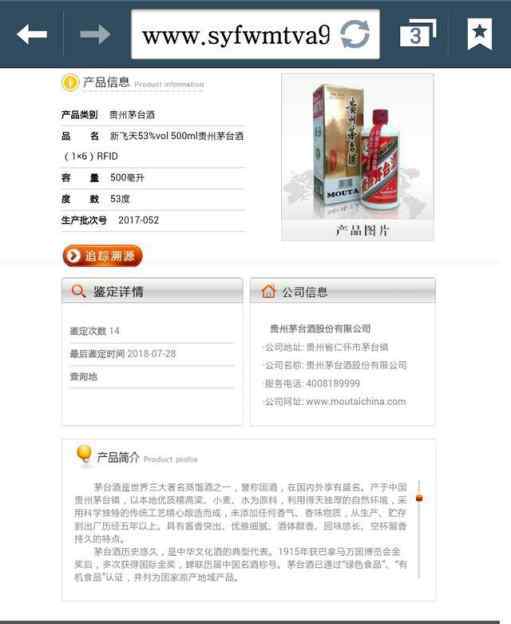The height and width of the screenshot is (624, 511).
Task: Open the tab switcher showing 3
Action: (418, 33)
